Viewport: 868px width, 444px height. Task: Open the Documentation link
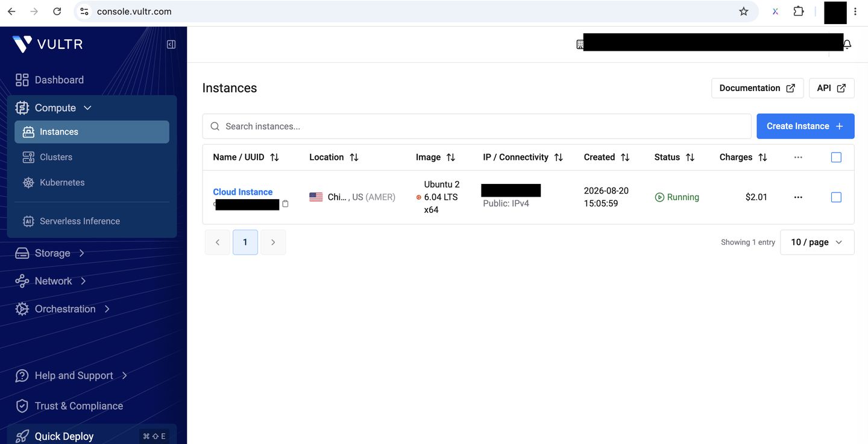757,88
